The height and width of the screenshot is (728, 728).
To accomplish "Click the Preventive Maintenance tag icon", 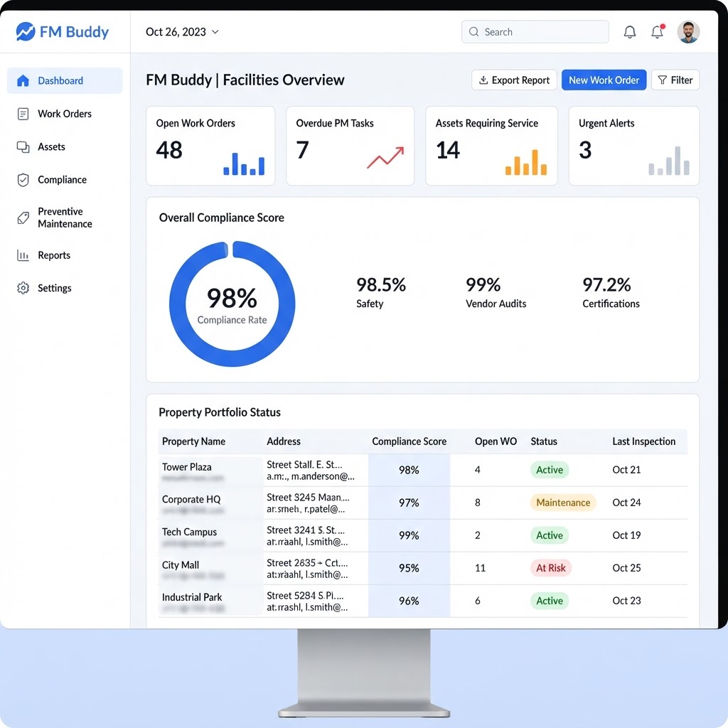I will [x=23, y=218].
